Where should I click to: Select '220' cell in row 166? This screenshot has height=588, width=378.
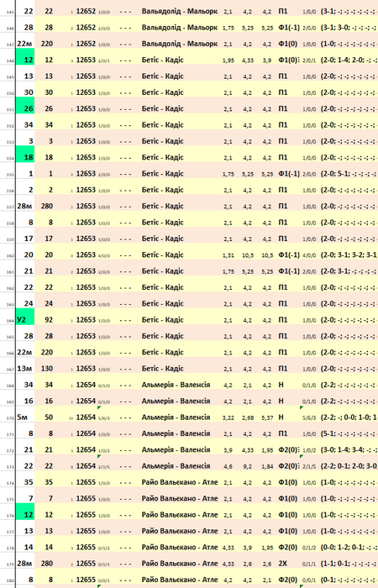47,353
